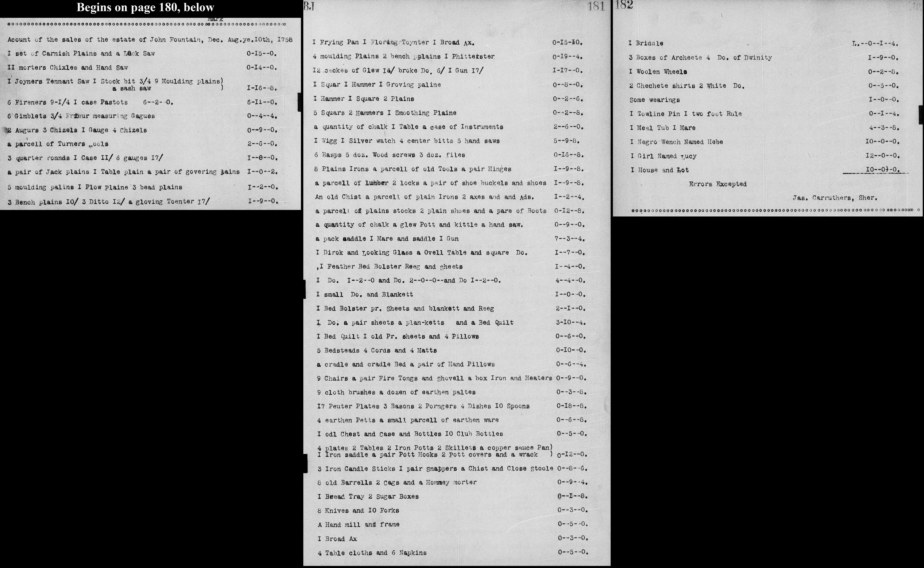Viewport: 924px width, 568px height.
Task: Click 'I small Do. and Blankett' entry
Action: click(365, 295)
